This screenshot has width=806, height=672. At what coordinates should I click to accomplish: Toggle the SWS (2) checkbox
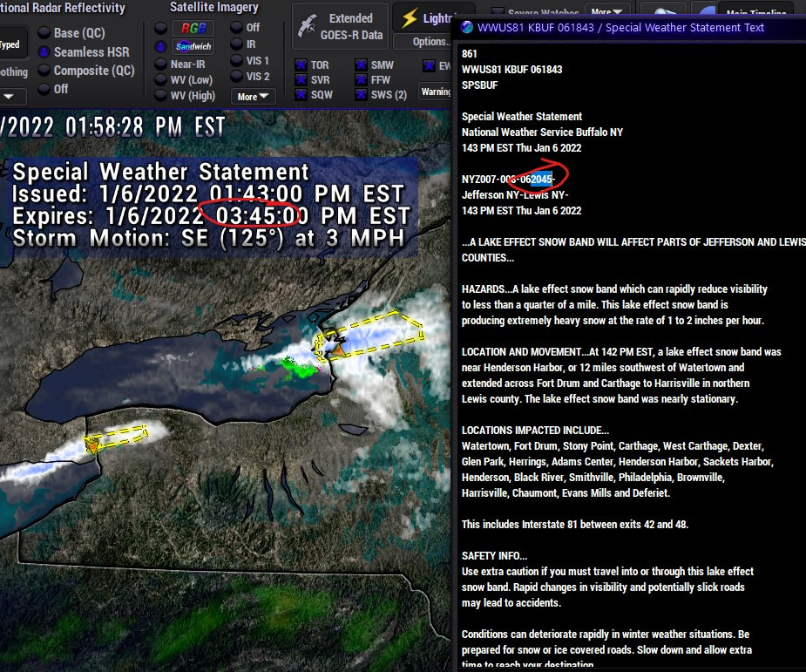[361, 95]
